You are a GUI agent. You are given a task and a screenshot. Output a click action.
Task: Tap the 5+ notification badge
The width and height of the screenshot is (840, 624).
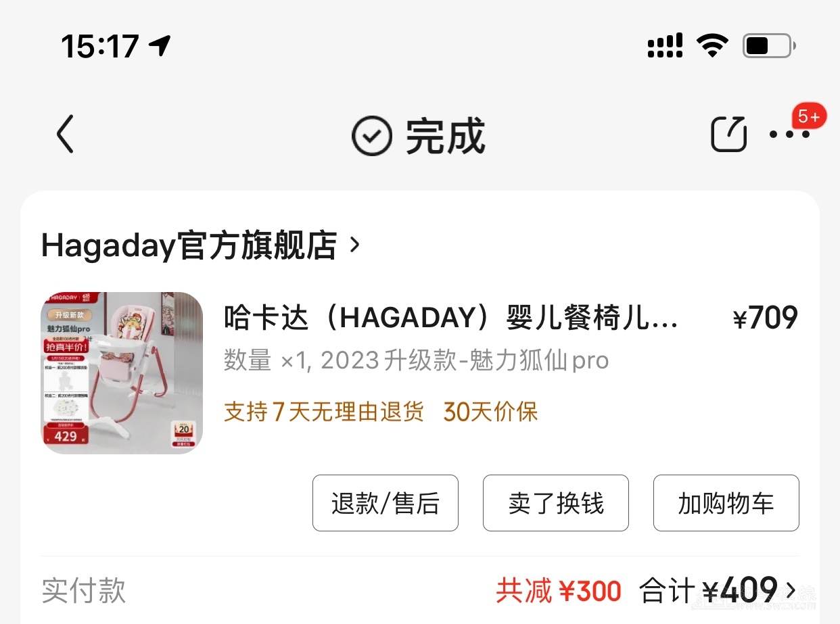point(809,117)
